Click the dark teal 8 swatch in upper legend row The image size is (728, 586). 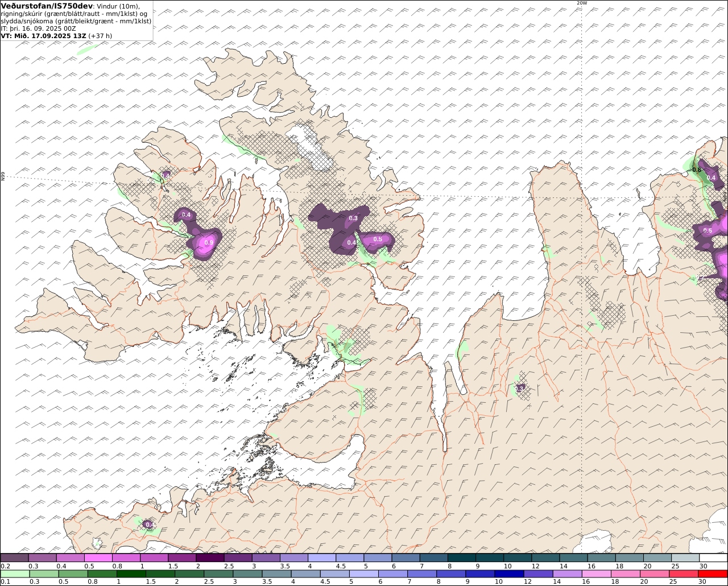click(x=462, y=558)
